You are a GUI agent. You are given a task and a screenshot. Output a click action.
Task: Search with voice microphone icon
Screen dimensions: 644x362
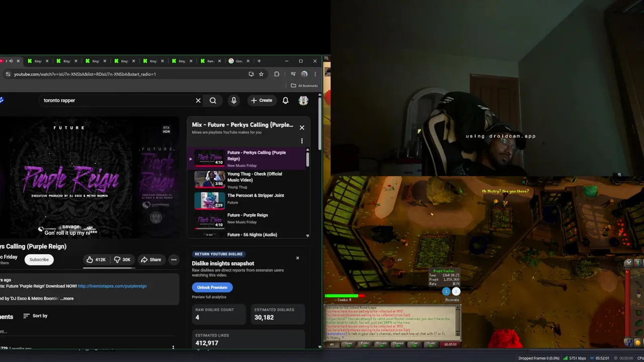coord(233,101)
